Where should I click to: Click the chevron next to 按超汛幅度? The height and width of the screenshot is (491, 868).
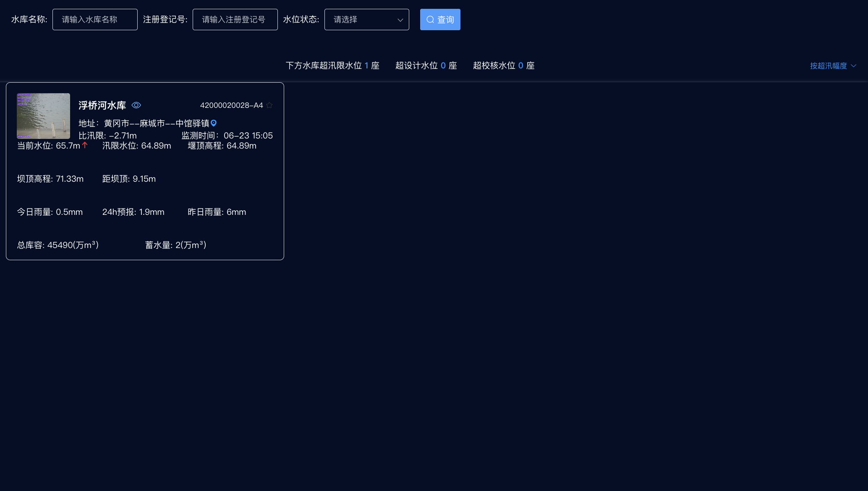853,66
